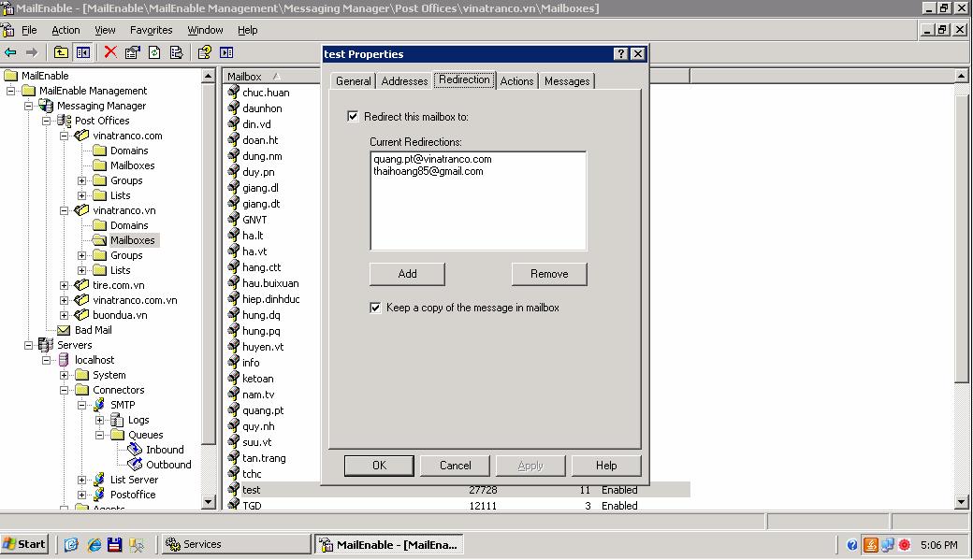Toggle the Show/Hide Console Tree icon
The width and height of the screenshot is (973, 560).
(82, 52)
